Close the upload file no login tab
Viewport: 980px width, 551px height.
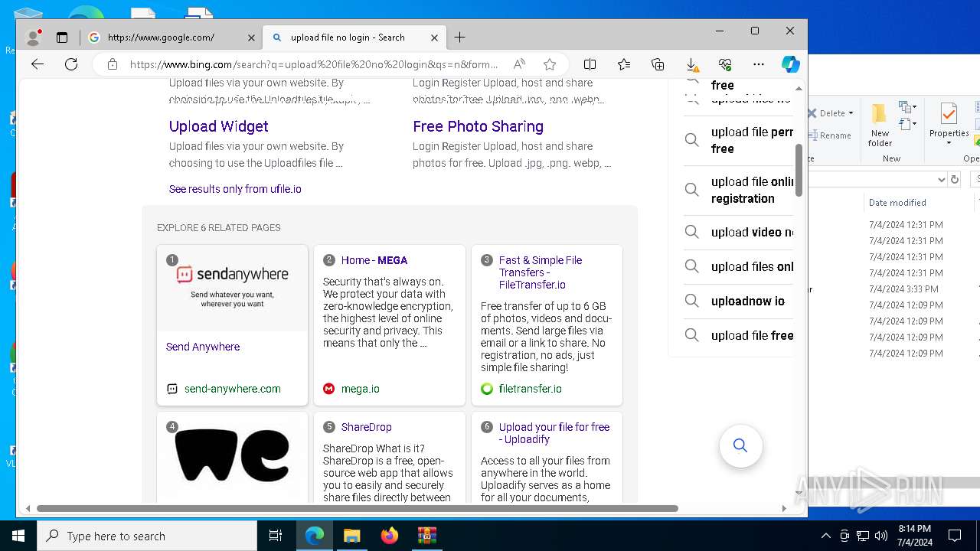click(434, 37)
